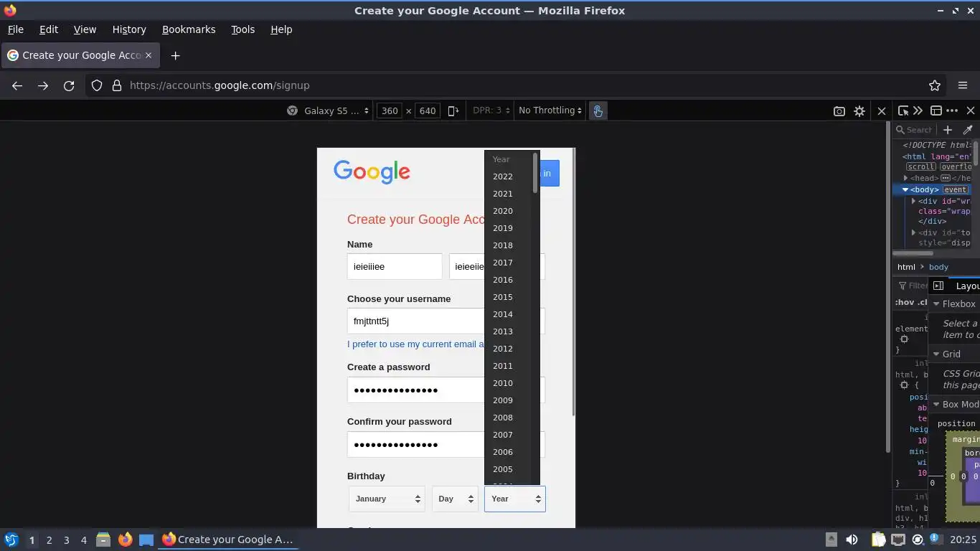This screenshot has width=980, height=551.
Task: Click body in the breadcrumb trail
Action: coord(938,267)
